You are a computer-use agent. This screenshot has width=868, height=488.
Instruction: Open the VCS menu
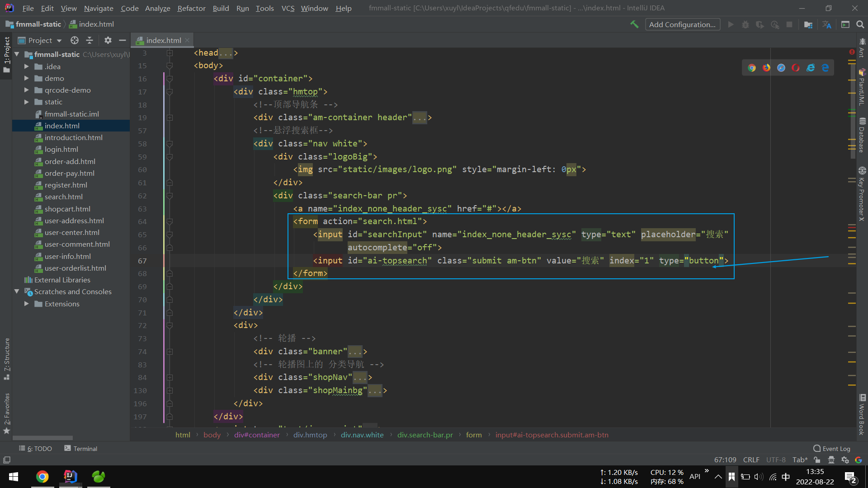coord(288,8)
